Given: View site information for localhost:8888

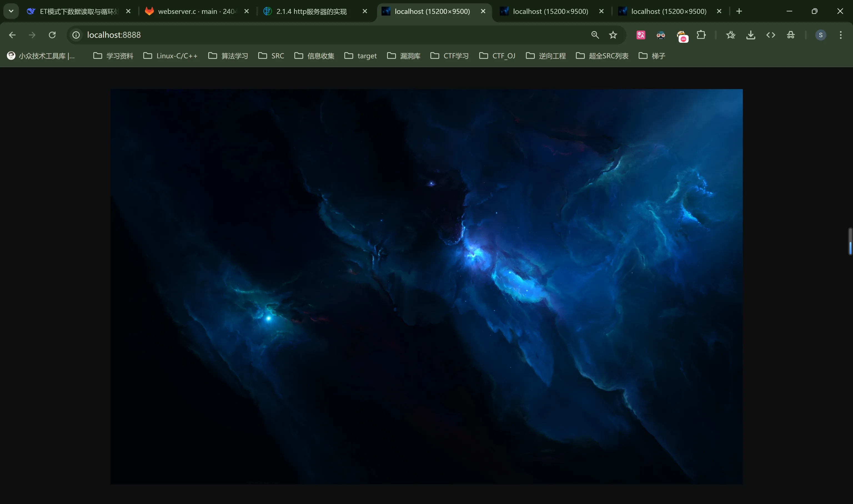Looking at the screenshot, I should point(76,35).
